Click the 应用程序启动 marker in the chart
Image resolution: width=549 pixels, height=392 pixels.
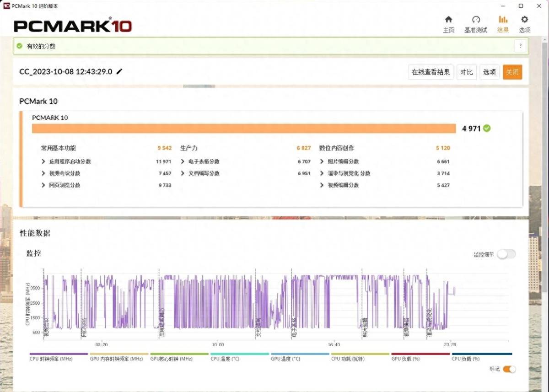pos(161,323)
